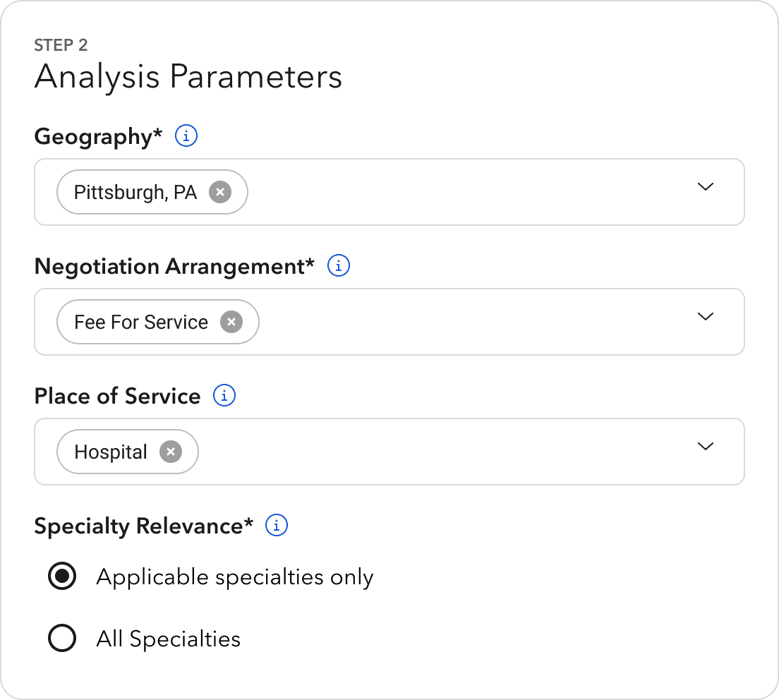
Task: Click empty area in the Geography field
Action: tap(459, 192)
